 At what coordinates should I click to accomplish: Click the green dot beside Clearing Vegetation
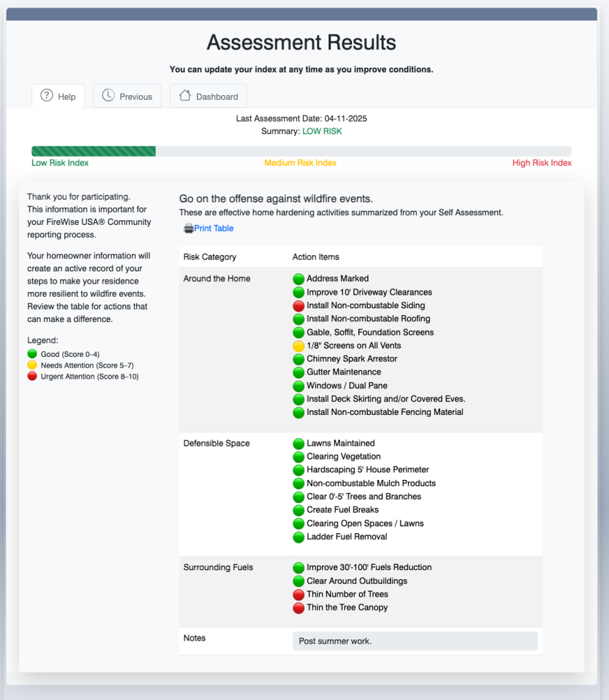click(299, 457)
